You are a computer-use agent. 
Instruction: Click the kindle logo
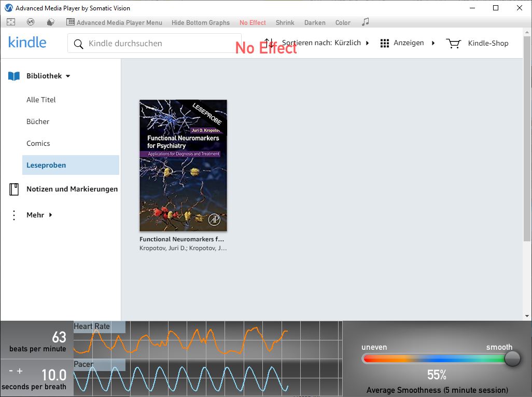click(x=27, y=43)
